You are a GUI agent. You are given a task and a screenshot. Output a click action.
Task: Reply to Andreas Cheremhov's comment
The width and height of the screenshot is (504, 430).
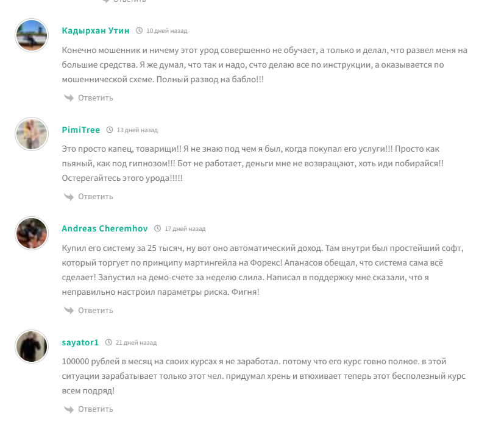click(96, 310)
